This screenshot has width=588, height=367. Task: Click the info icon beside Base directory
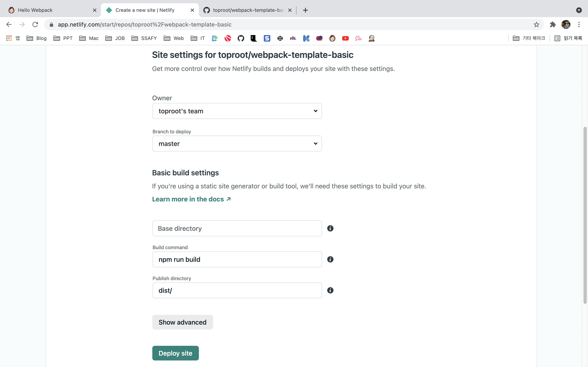[x=330, y=228]
